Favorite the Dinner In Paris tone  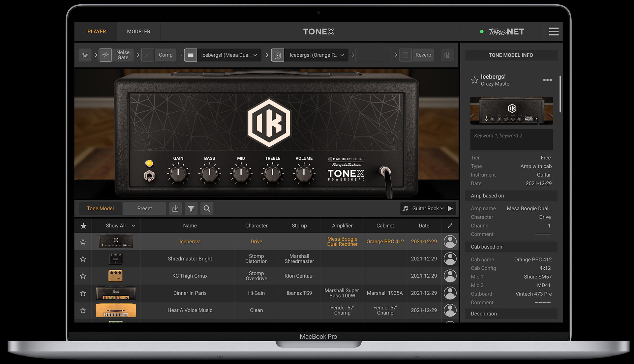point(83,293)
